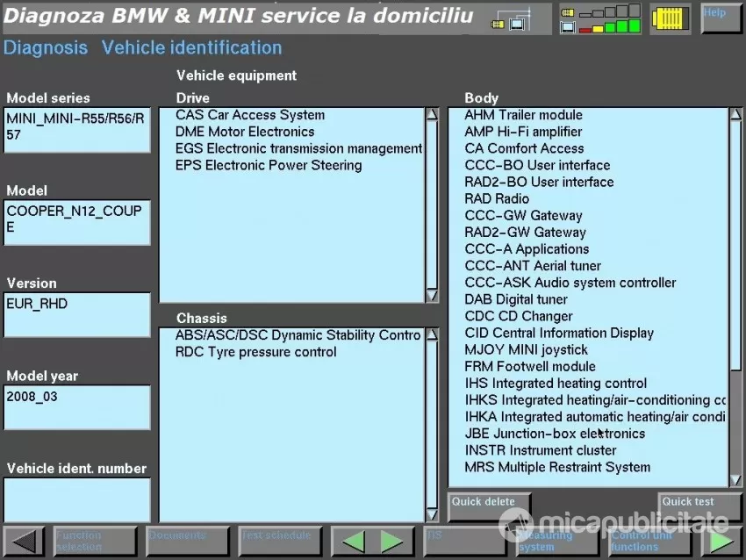The image size is (746, 560).
Task: Click the large back arrow button
Action: (x=24, y=541)
